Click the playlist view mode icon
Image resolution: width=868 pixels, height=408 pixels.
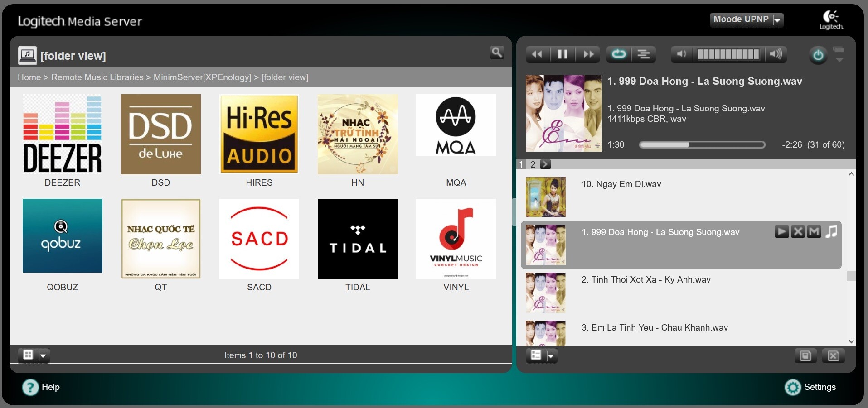(536, 355)
